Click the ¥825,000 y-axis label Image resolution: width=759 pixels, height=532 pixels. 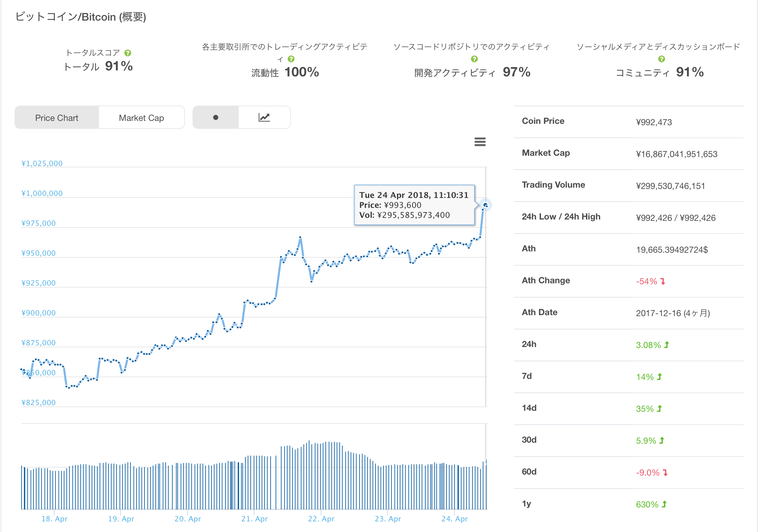click(39, 402)
